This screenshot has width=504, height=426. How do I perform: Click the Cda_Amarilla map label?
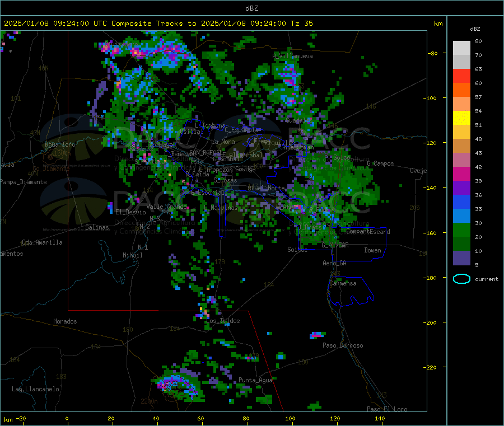pyautogui.click(x=42, y=242)
